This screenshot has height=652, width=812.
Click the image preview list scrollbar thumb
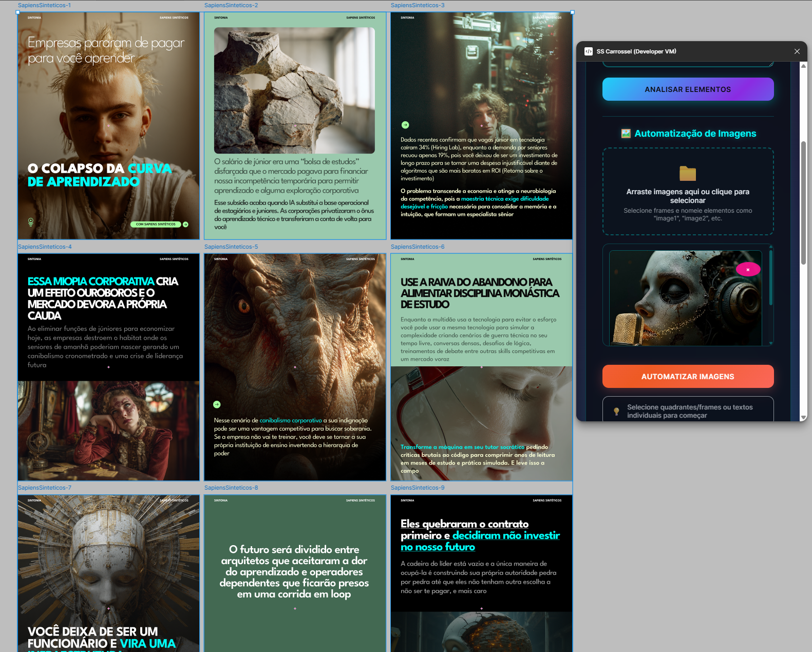pyautogui.click(x=770, y=277)
